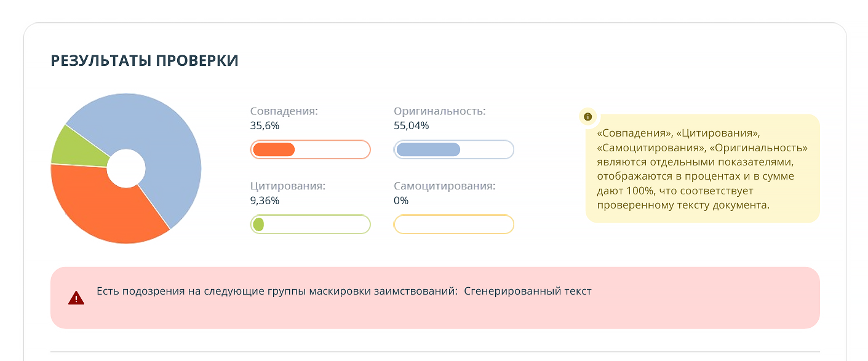
Task: Click the info icon on the yellow note
Action: point(587,116)
